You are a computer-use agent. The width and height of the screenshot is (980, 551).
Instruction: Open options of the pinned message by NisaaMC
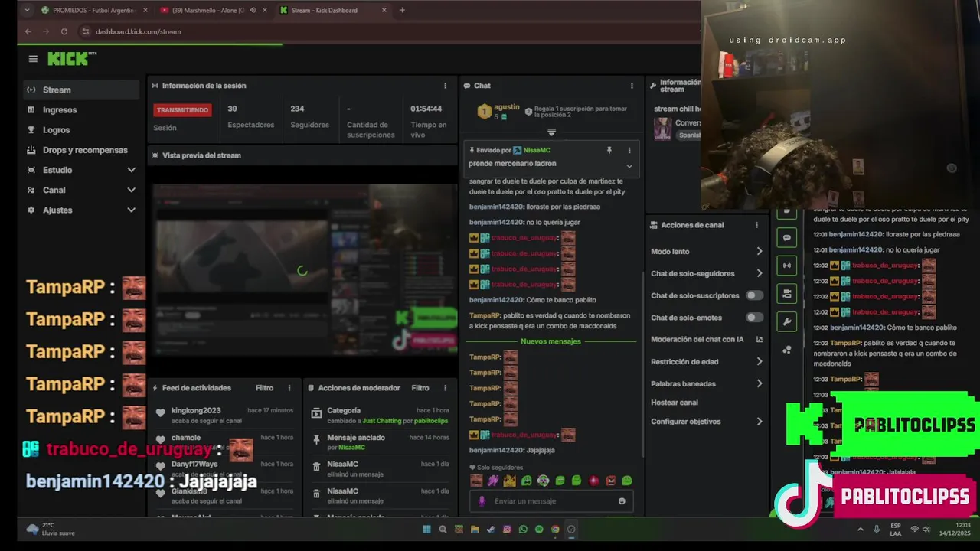coord(629,151)
